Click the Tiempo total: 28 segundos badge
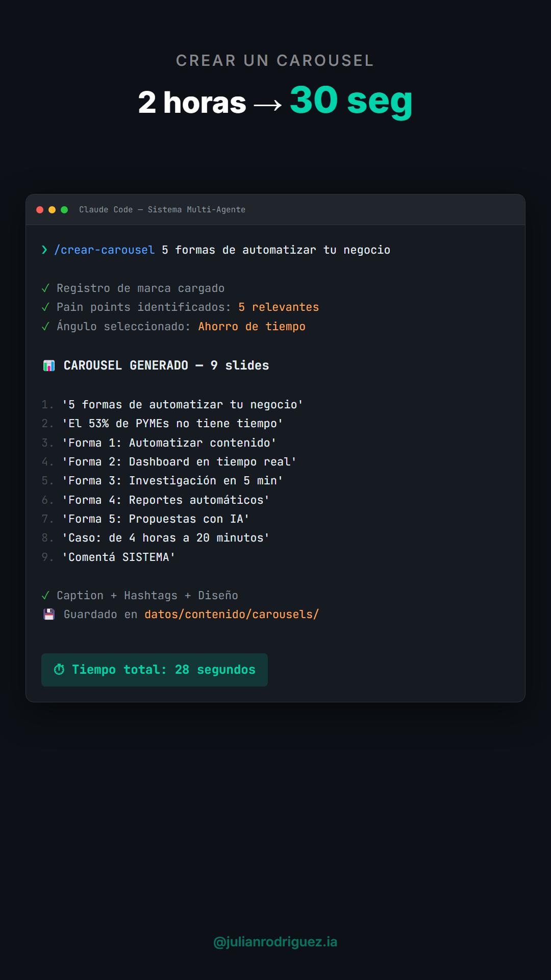The height and width of the screenshot is (980, 551). point(155,670)
